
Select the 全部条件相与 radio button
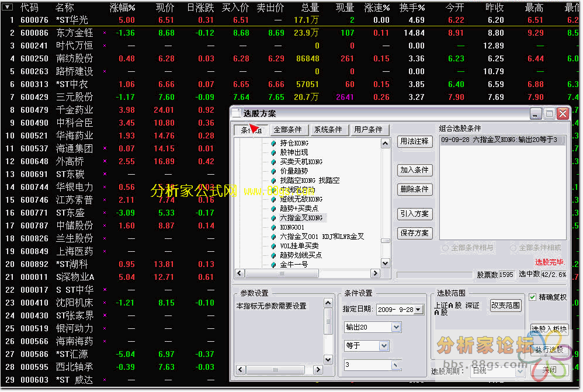(x=445, y=248)
